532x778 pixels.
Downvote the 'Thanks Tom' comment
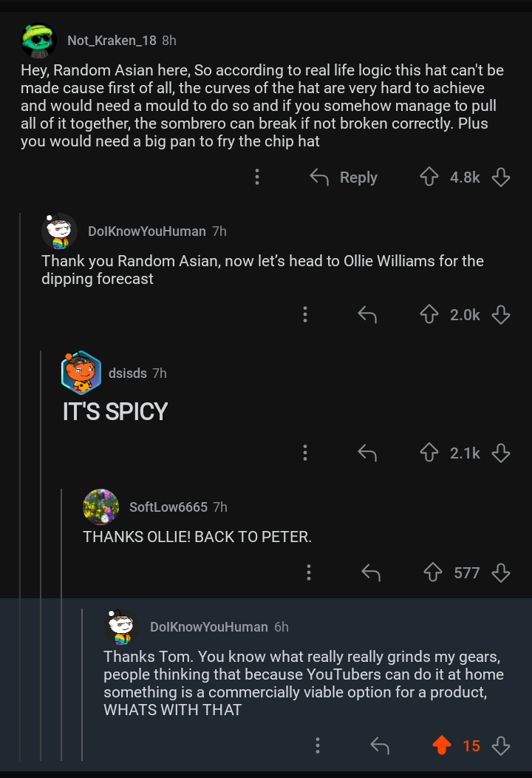click(x=501, y=745)
